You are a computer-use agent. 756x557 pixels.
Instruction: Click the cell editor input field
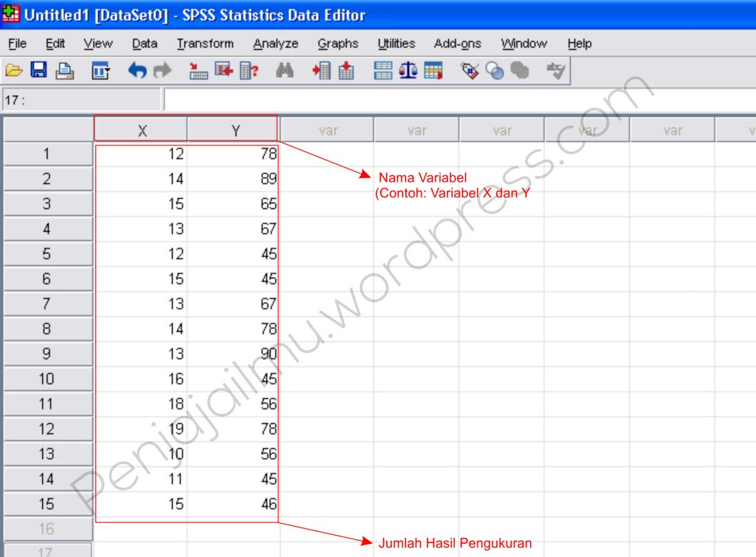pyautogui.click(x=460, y=100)
